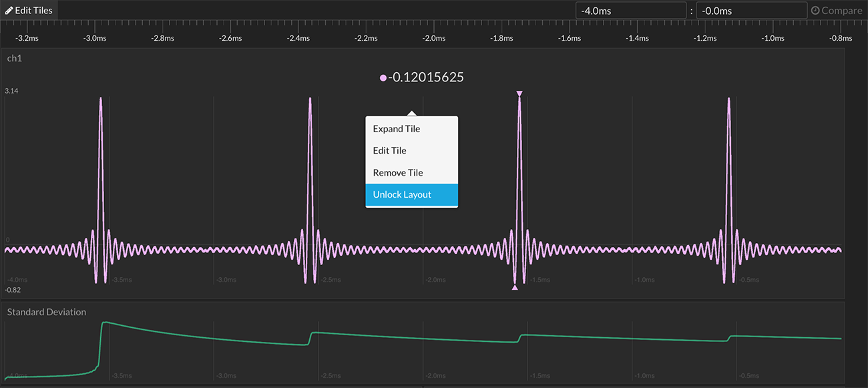Choose Edit Tile in the context menu
Viewport: 868px width, 388px height.
[x=389, y=151]
